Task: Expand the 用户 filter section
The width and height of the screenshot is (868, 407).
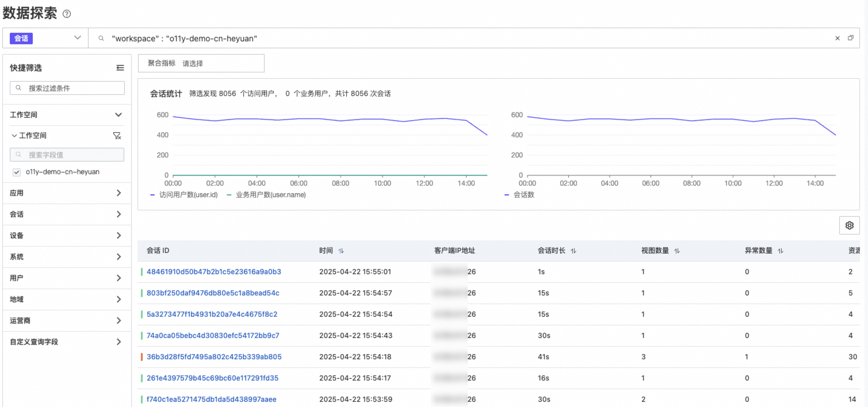Action: coord(118,278)
